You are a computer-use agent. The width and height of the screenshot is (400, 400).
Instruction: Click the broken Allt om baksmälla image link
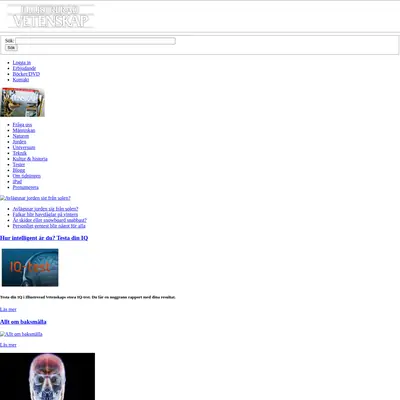(21, 334)
